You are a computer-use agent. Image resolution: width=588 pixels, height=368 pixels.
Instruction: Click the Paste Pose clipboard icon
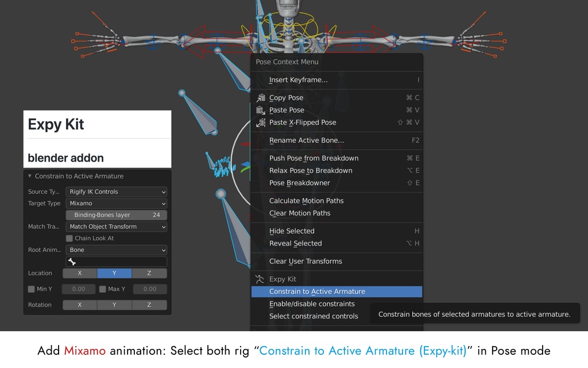pos(261,110)
